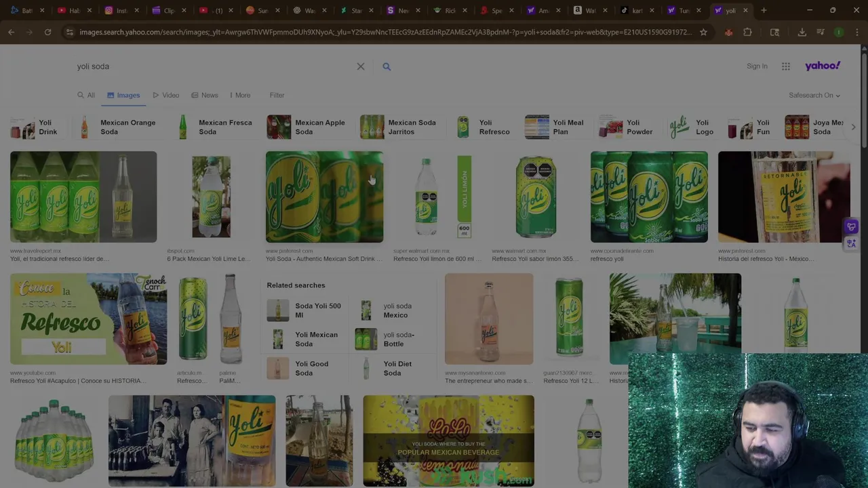Clear the yoli soda search with X
This screenshot has height=488, width=868.
pos(361,66)
